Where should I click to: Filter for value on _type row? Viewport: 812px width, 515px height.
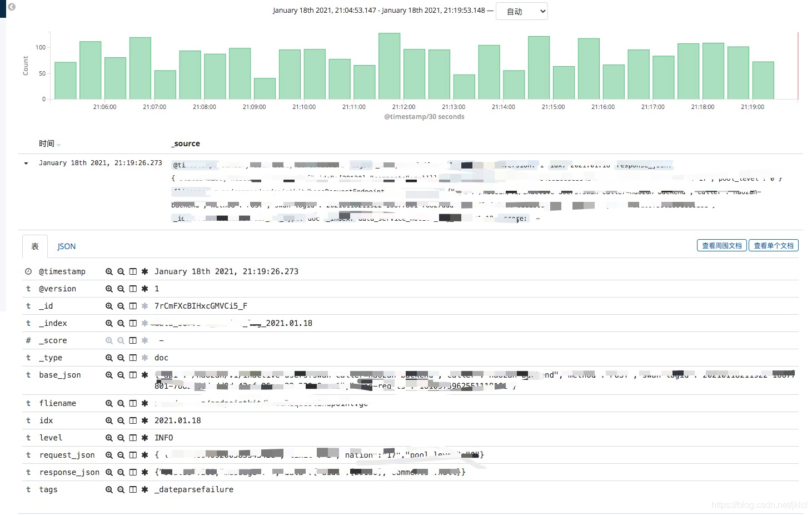pos(109,358)
